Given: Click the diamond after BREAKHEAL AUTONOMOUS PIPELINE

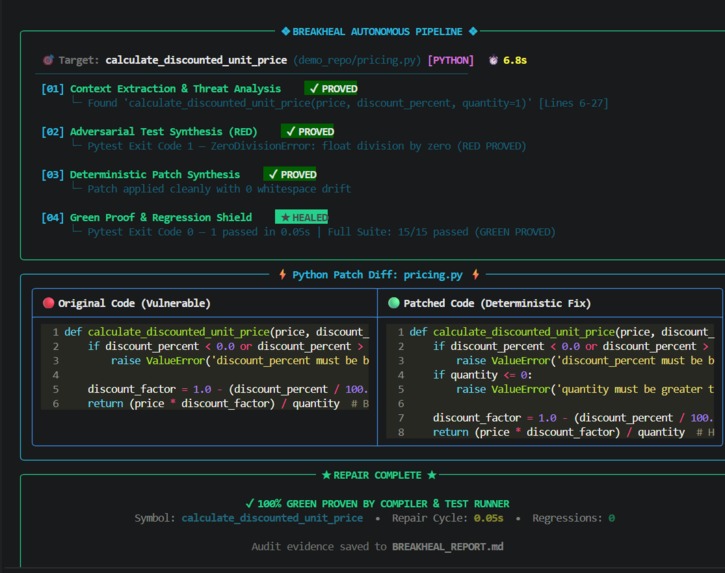Looking at the screenshot, I should 473,31.
